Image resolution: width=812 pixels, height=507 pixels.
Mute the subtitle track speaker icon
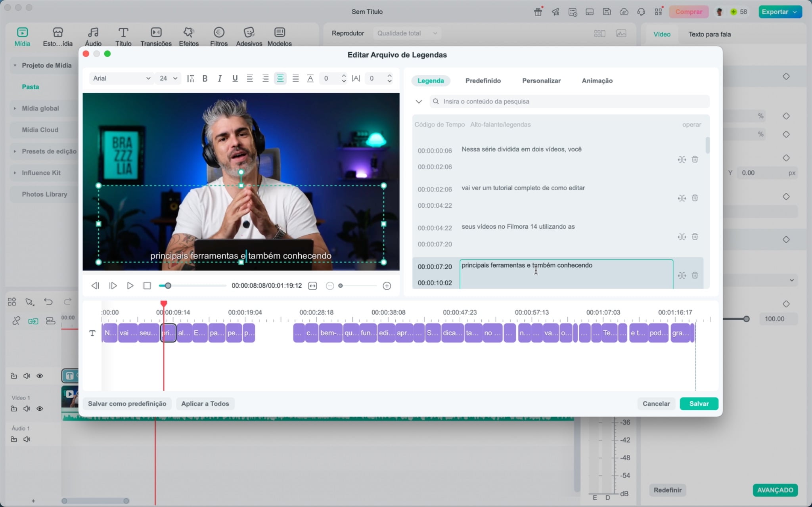(x=27, y=376)
